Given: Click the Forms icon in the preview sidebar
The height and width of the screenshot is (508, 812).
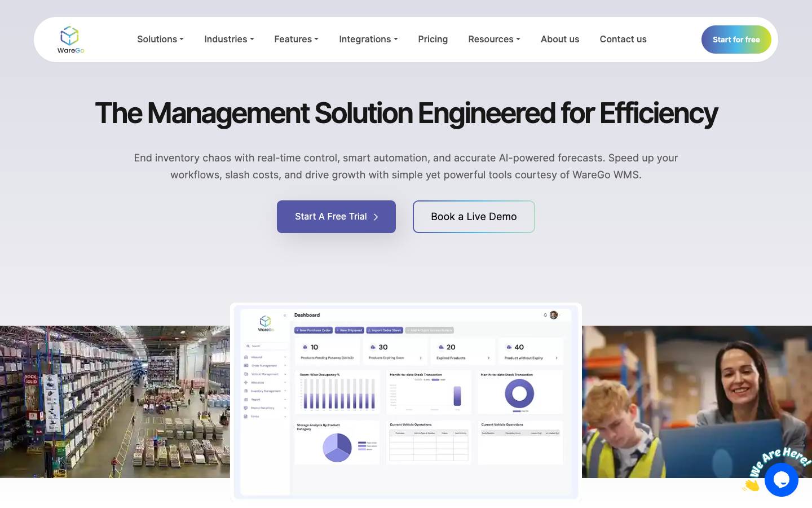Looking at the screenshot, I should tap(246, 417).
